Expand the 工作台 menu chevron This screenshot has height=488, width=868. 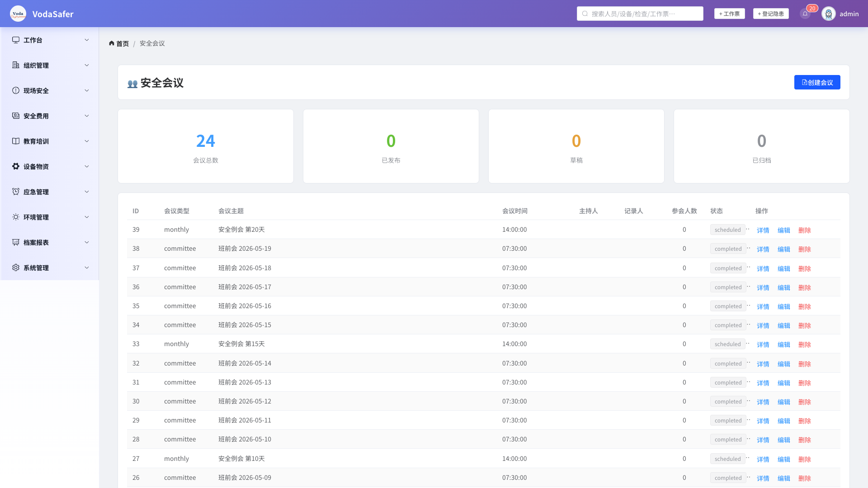pos(87,40)
